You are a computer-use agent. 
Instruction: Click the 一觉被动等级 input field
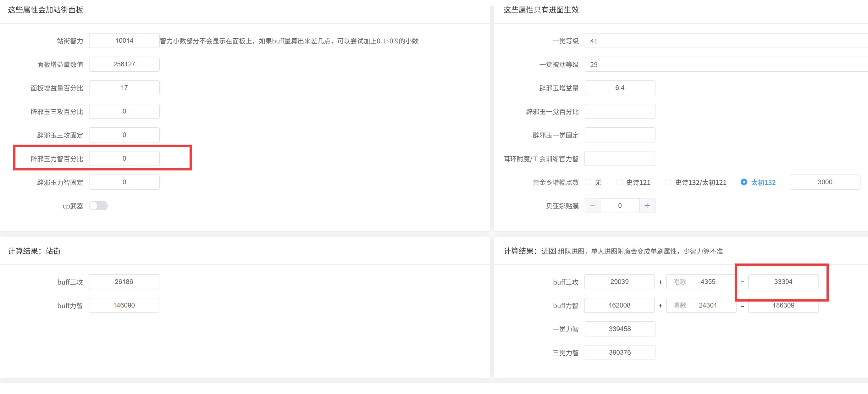(x=726, y=64)
